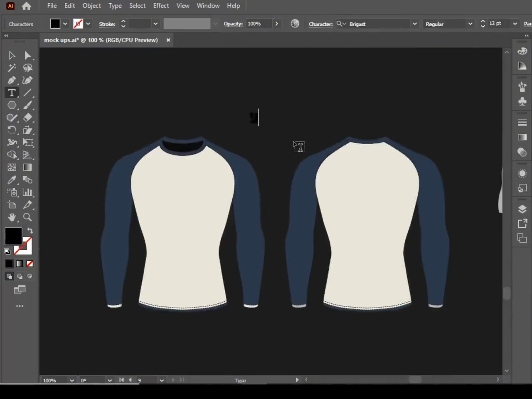Open the Color panel
This screenshot has width=532, height=399.
pos(522,50)
